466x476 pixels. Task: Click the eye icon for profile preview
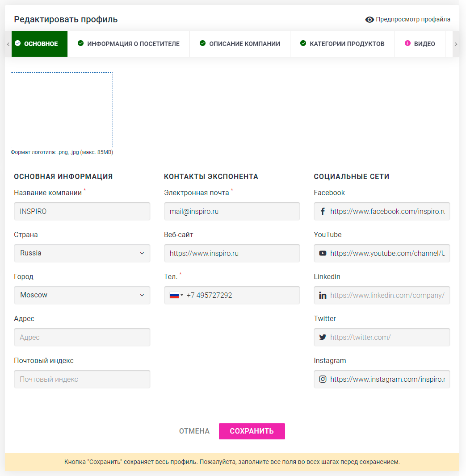coord(369,20)
